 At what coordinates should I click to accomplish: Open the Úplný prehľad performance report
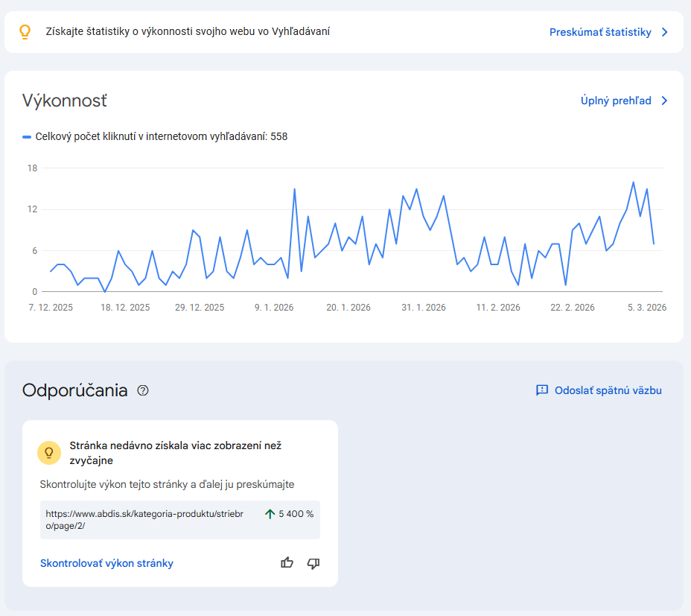616,101
